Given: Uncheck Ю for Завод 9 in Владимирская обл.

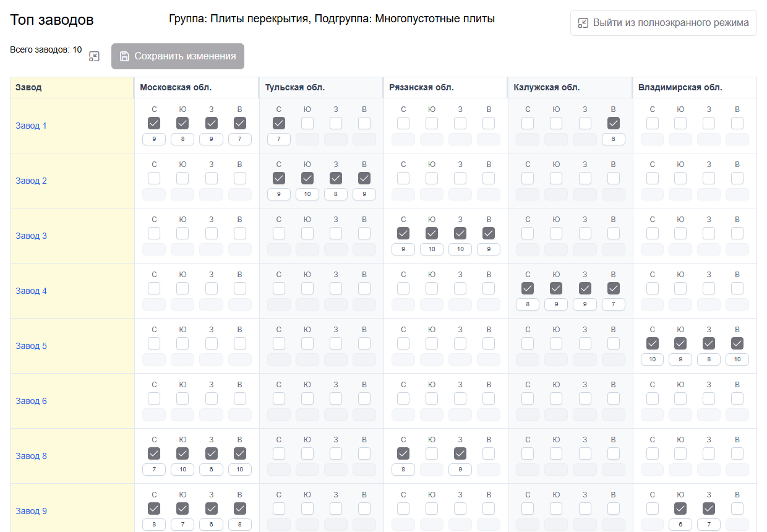Looking at the screenshot, I should pos(680,508).
